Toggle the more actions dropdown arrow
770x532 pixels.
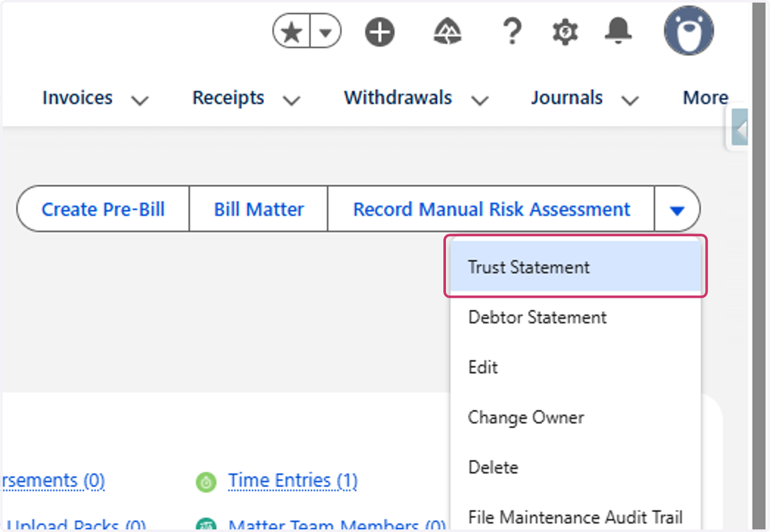677,209
